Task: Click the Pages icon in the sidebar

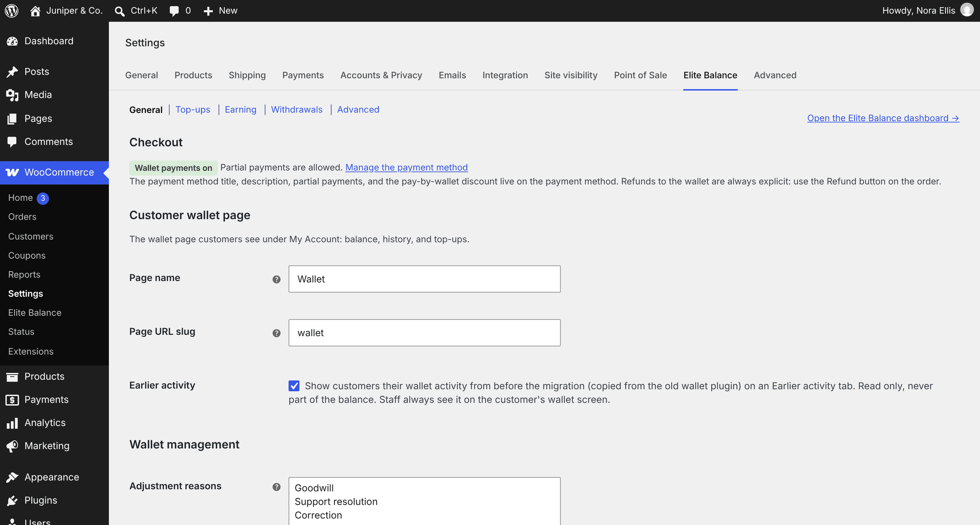Action: point(12,119)
